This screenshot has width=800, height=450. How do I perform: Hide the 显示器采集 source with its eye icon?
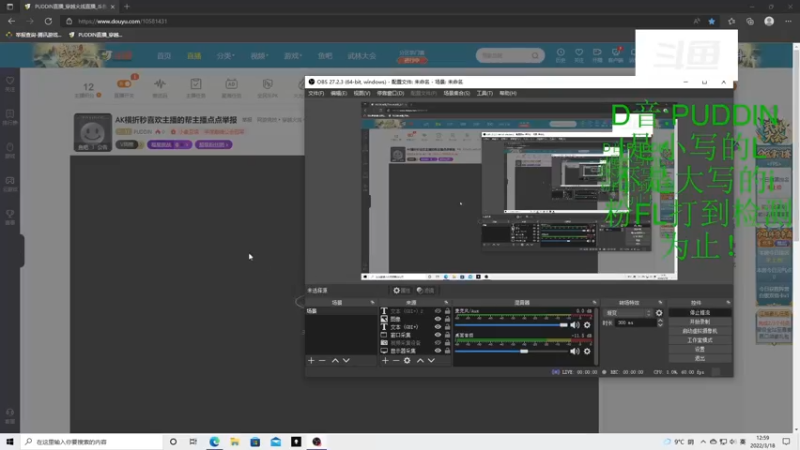(x=438, y=351)
